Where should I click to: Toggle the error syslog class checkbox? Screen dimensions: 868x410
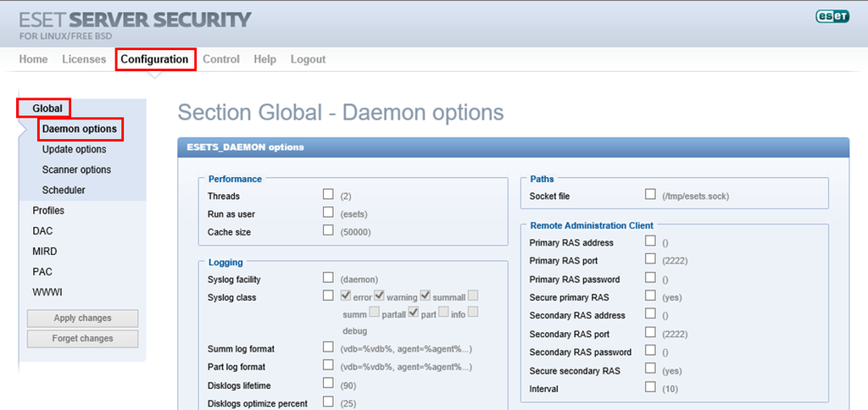click(x=346, y=296)
